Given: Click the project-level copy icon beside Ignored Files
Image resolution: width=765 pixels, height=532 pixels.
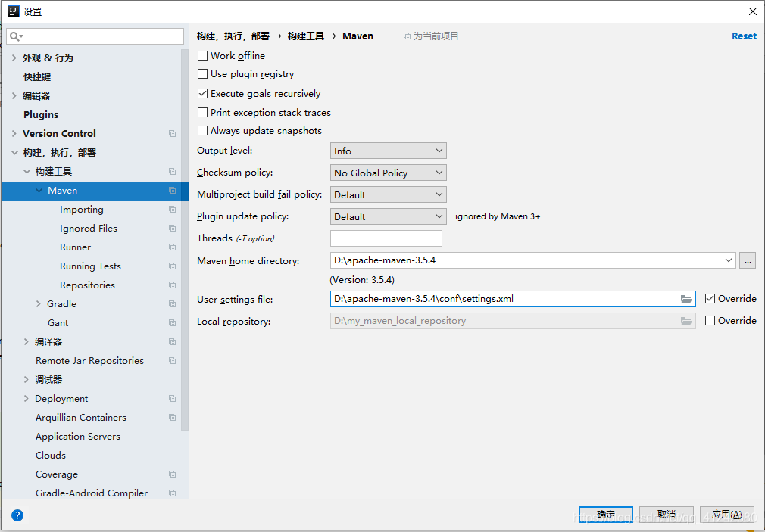Looking at the screenshot, I should tap(172, 229).
